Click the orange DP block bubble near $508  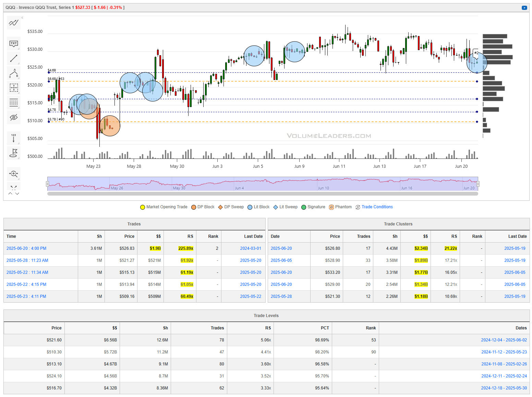pos(110,126)
